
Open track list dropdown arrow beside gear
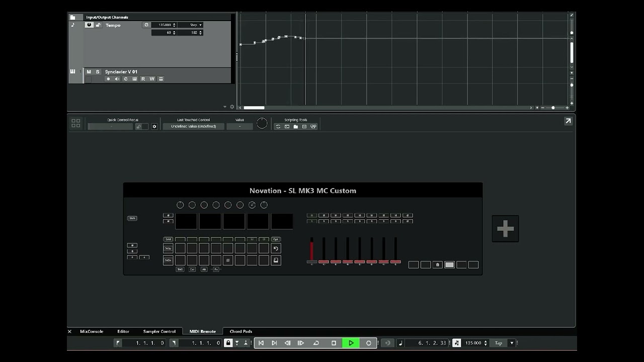point(225,107)
